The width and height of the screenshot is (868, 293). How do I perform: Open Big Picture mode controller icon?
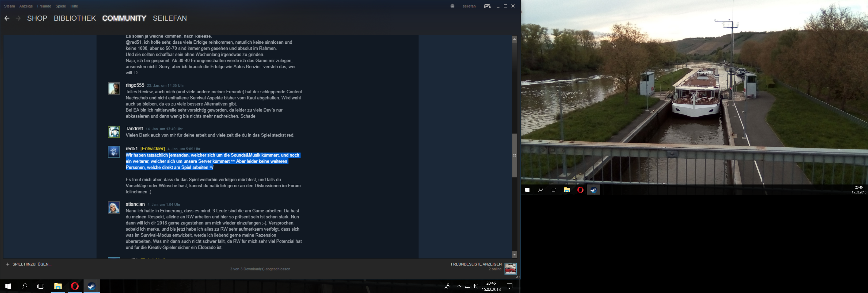(x=487, y=6)
